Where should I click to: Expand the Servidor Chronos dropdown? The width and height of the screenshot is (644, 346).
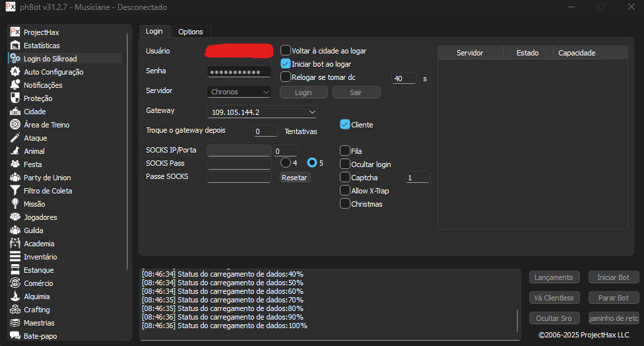tap(239, 92)
